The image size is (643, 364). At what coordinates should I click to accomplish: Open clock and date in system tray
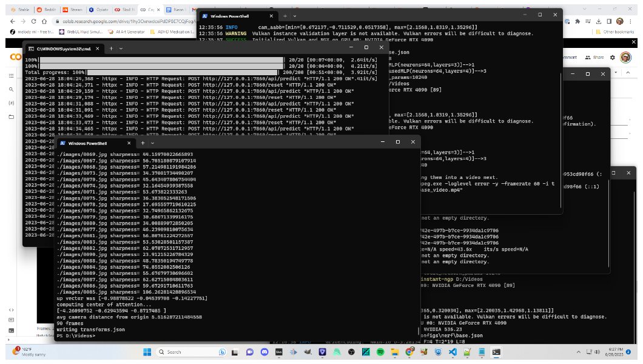tap(614, 352)
